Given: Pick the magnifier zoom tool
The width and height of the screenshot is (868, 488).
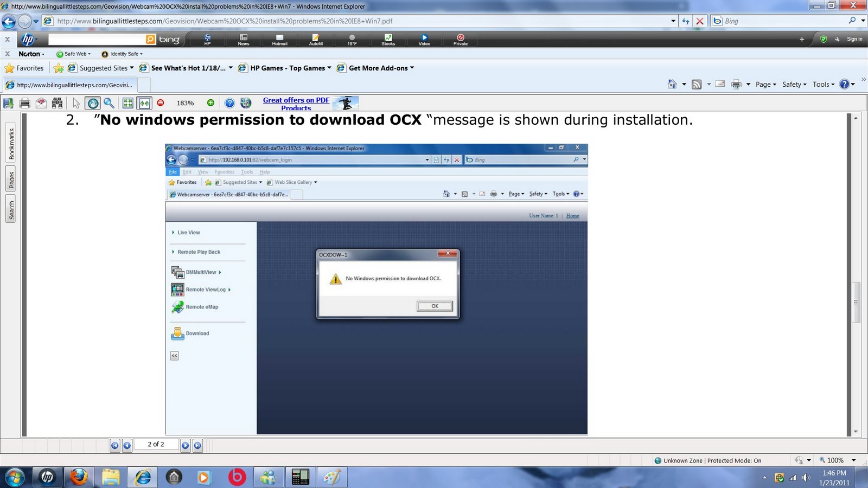Looking at the screenshot, I should point(109,103).
